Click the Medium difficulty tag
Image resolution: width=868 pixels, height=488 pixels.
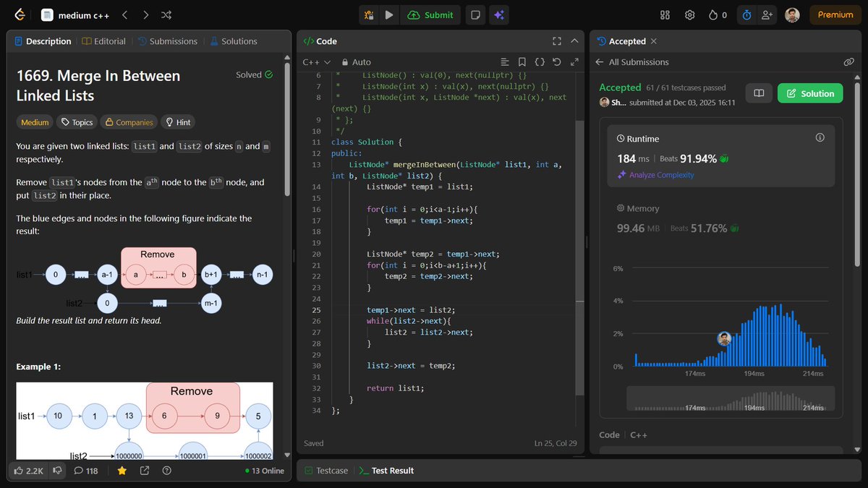(x=35, y=122)
